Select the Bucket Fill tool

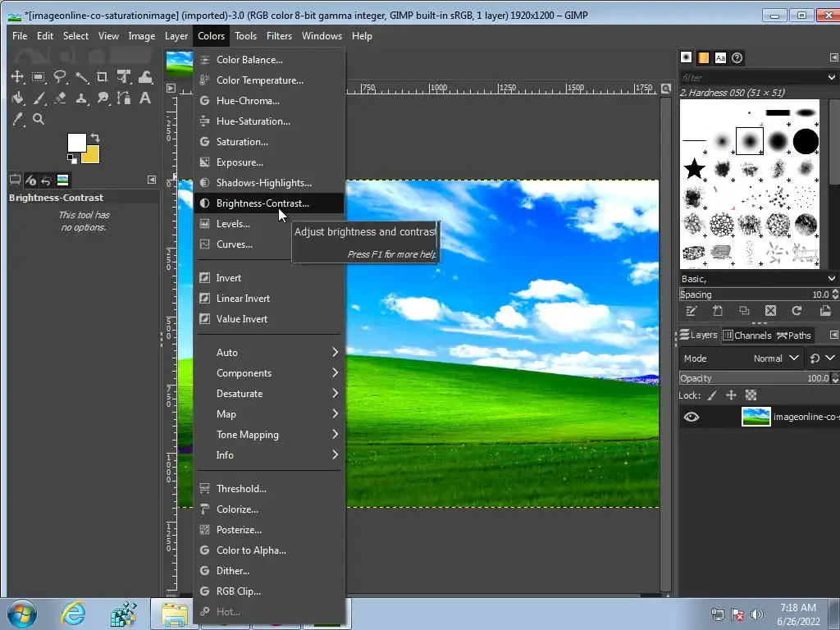pos(17,98)
